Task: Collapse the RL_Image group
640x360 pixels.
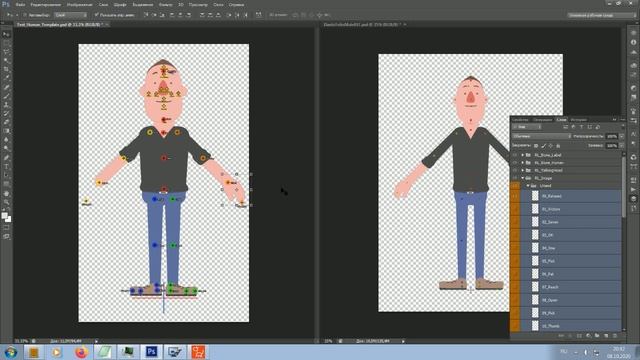Action: coord(523,178)
